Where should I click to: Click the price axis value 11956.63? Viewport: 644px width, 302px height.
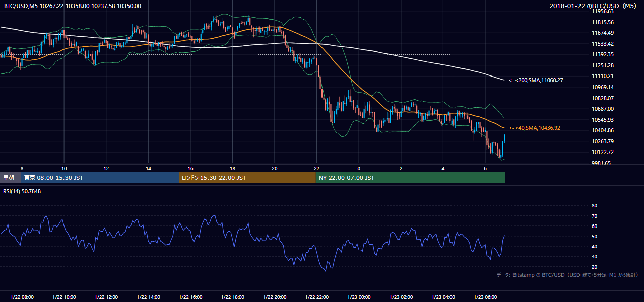pyautogui.click(x=603, y=11)
